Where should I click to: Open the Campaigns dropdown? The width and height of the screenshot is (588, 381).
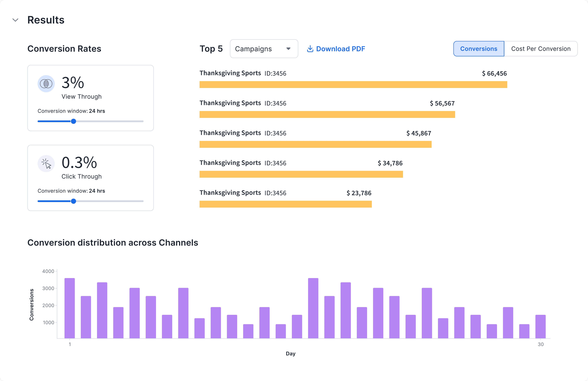[x=264, y=49]
